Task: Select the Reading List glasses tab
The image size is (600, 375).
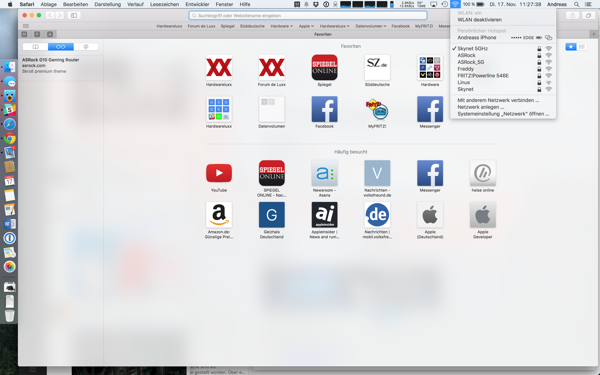Action: (x=60, y=47)
